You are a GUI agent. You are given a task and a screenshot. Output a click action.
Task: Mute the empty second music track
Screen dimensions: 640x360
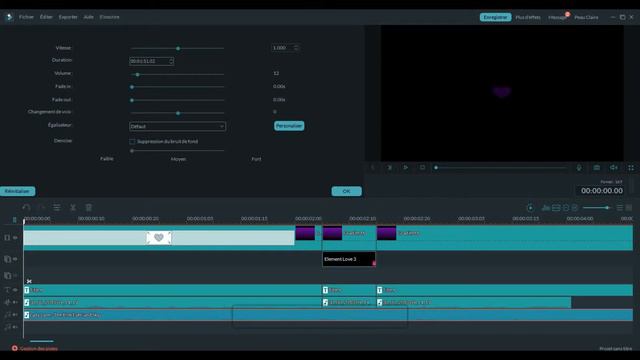15,327
